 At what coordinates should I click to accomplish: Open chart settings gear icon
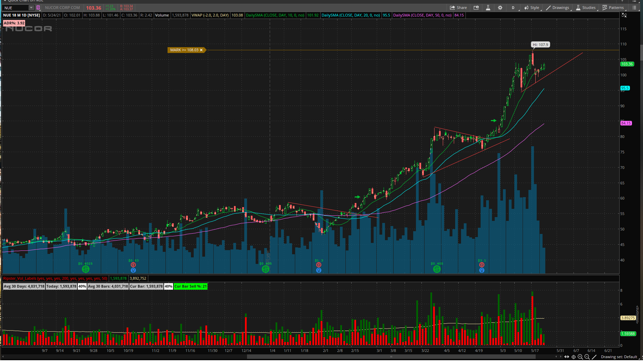[x=500, y=8]
